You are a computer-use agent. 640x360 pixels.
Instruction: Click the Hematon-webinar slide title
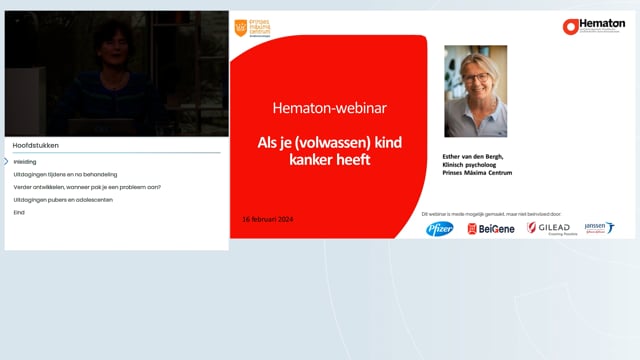[329, 108]
